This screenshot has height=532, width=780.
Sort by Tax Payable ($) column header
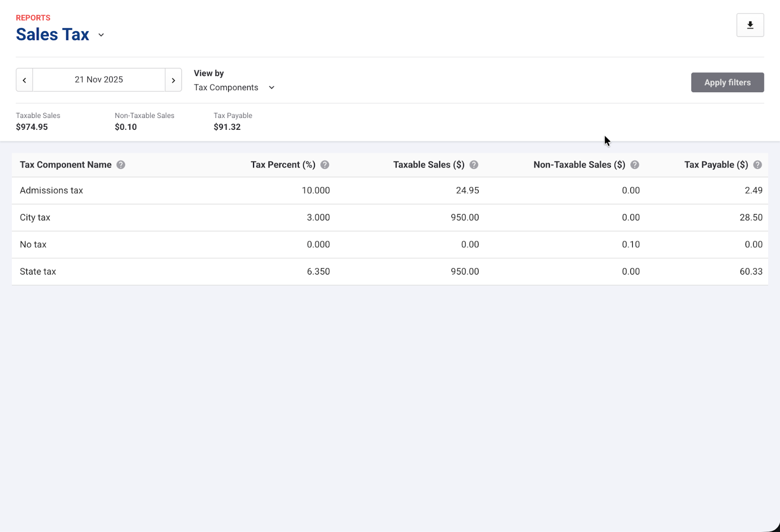(716, 165)
